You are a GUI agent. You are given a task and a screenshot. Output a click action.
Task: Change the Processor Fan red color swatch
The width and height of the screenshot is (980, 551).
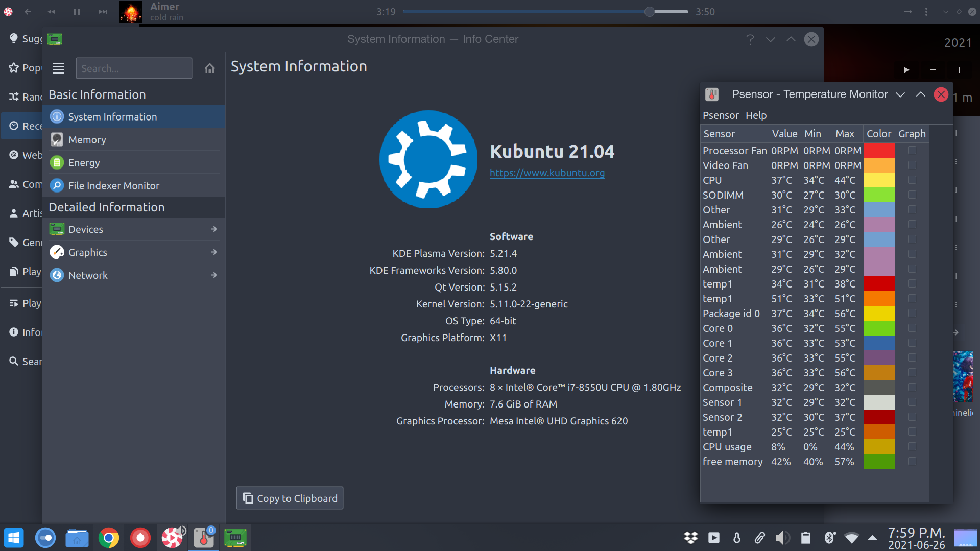point(879,150)
